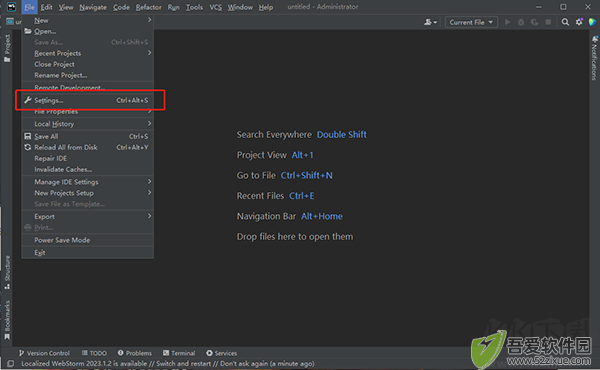Expand the New submenu in File menu

[88, 20]
